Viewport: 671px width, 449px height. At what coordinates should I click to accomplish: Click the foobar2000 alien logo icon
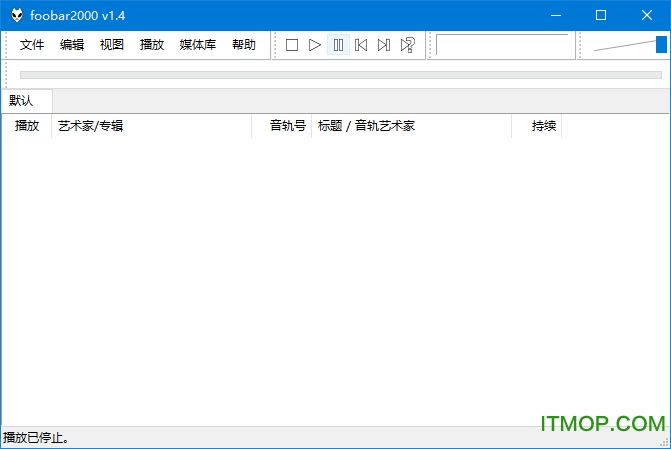(x=17, y=15)
